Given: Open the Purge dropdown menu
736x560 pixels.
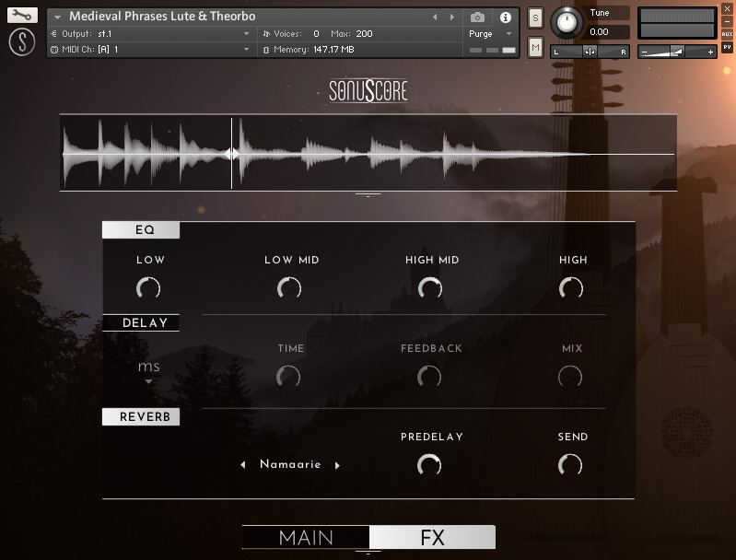Looking at the screenshot, I should [x=490, y=34].
